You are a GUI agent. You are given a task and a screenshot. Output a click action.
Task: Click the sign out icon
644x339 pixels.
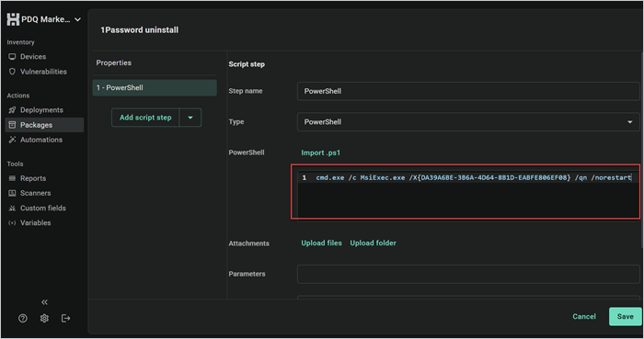pos(65,318)
